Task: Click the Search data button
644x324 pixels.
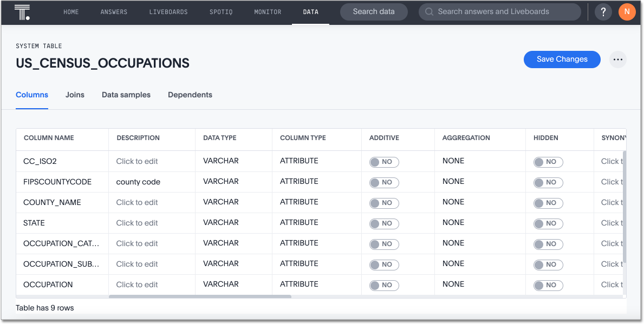Action: [374, 12]
